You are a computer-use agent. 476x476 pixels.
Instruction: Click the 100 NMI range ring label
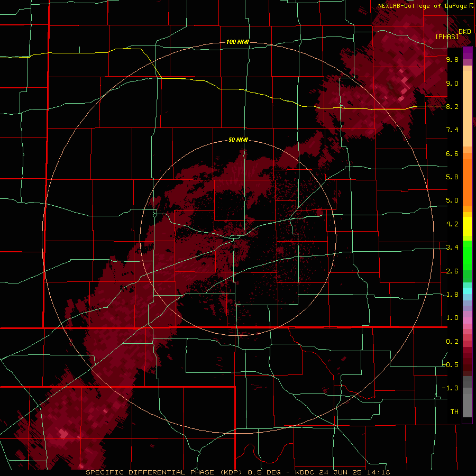tap(237, 42)
